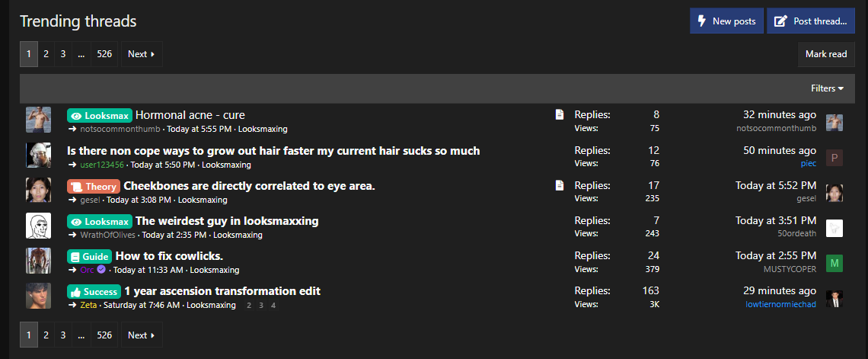Click the P avatar icon for piec
868x359 pixels.
tap(834, 158)
